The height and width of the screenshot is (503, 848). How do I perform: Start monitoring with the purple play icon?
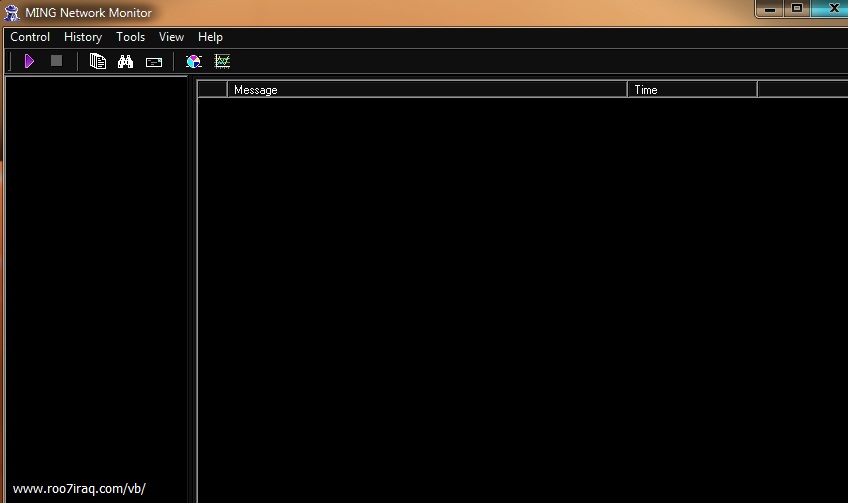[29, 62]
